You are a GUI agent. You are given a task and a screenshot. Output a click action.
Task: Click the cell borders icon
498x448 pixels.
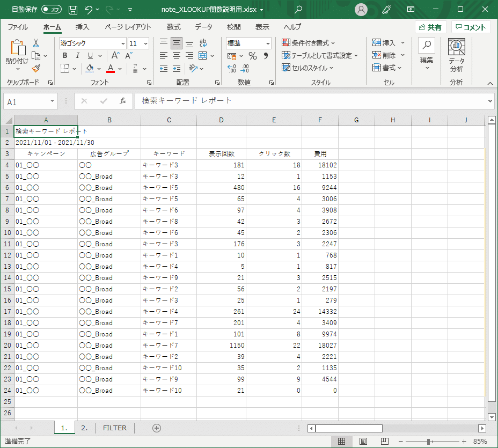click(x=65, y=69)
